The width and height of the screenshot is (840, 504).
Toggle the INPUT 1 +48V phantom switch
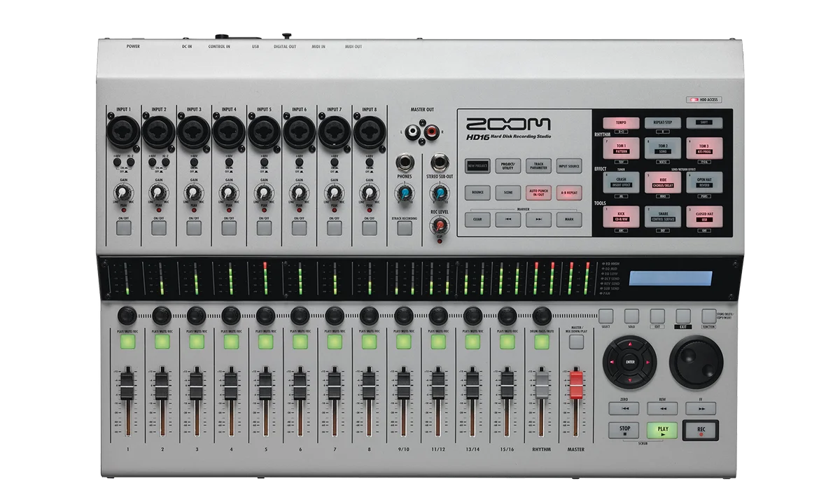(118, 162)
